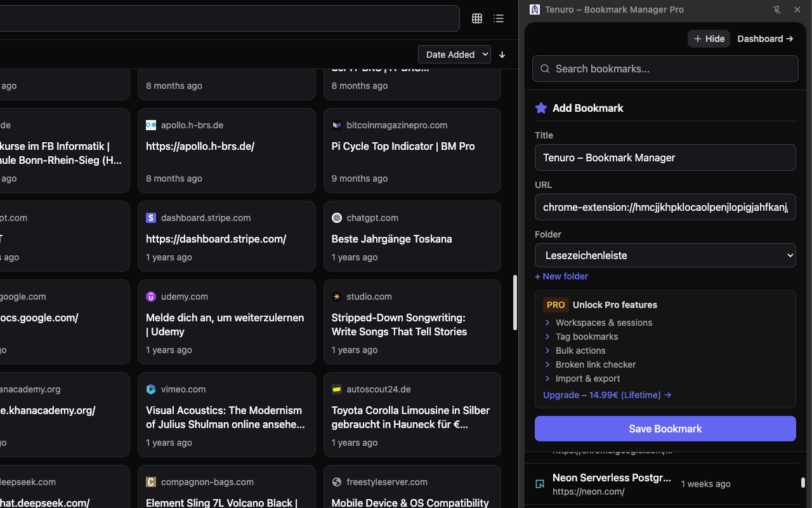The height and width of the screenshot is (508, 812).
Task: Close the Tenuro side panel
Action: pyautogui.click(x=797, y=10)
